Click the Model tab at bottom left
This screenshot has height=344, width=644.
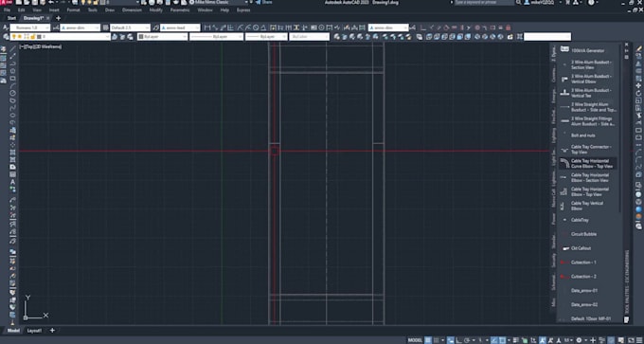pos(13,331)
